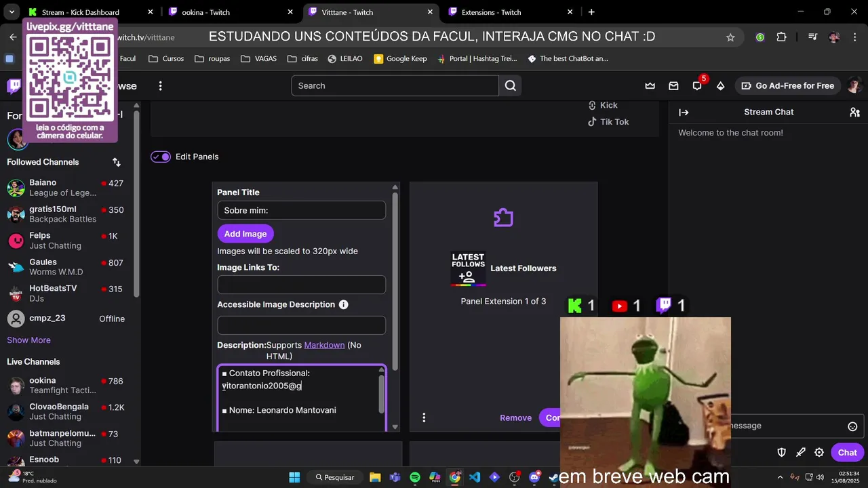Click the Add Image button
The height and width of the screenshot is (488, 868).
pyautogui.click(x=245, y=234)
